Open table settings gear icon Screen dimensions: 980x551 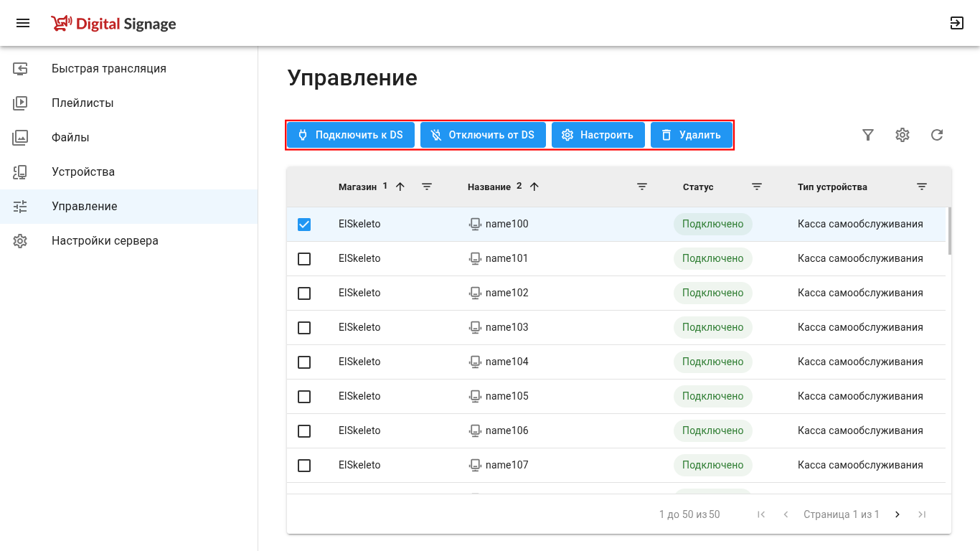pyautogui.click(x=903, y=135)
